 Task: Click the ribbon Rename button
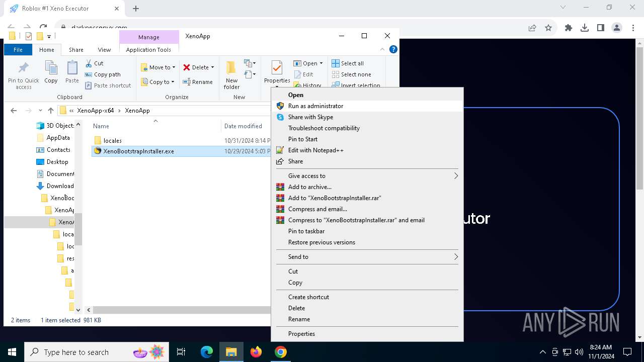tap(198, 82)
